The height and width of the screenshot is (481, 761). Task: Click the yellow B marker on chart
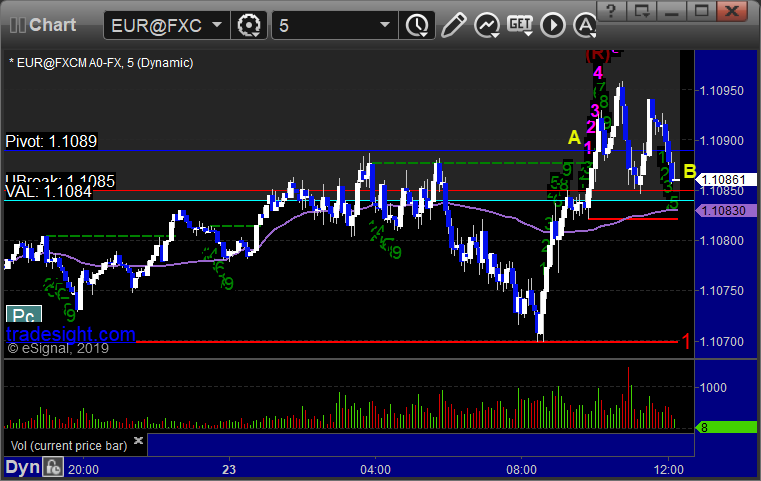coord(690,171)
